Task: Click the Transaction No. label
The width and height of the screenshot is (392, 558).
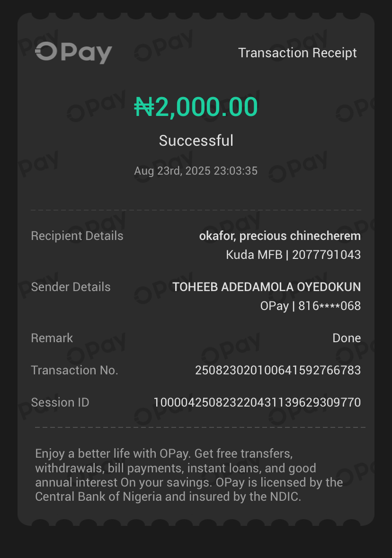Action: [74, 371]
